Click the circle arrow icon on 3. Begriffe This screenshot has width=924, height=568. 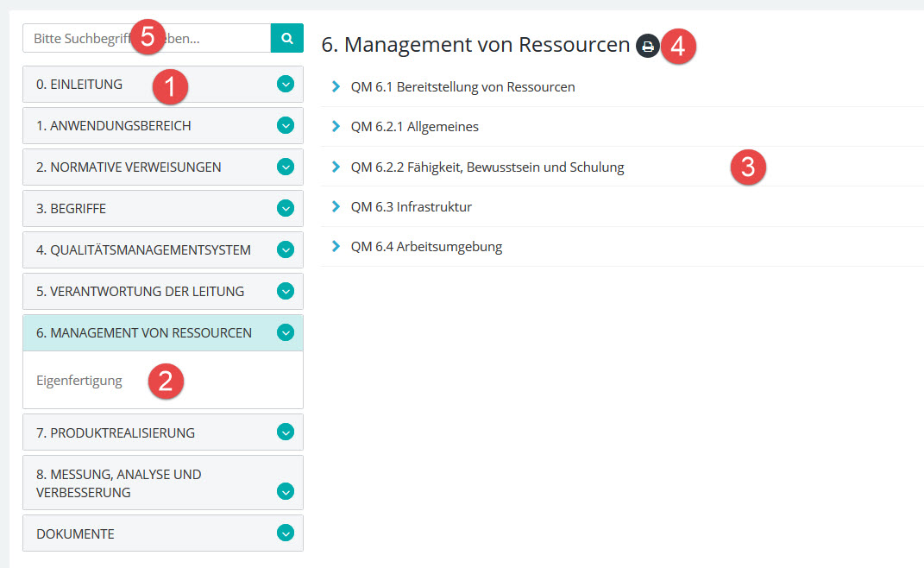(286, 209)
